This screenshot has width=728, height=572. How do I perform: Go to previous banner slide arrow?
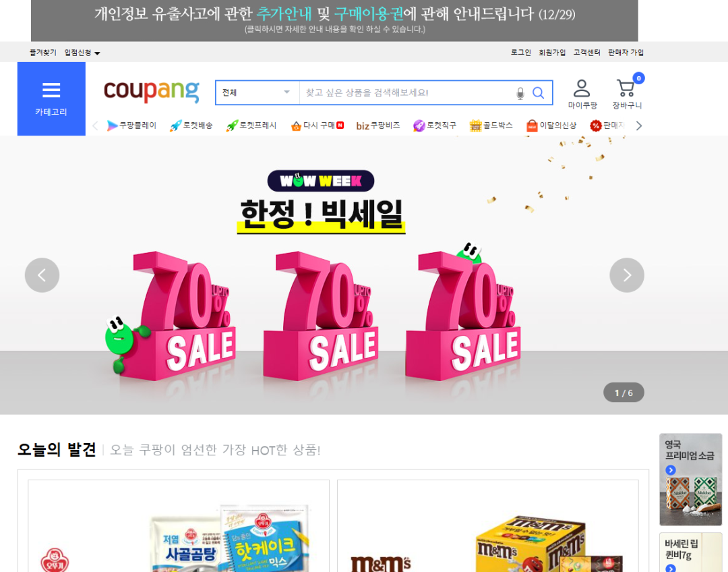pyautogui.click(x=42, y=275)
